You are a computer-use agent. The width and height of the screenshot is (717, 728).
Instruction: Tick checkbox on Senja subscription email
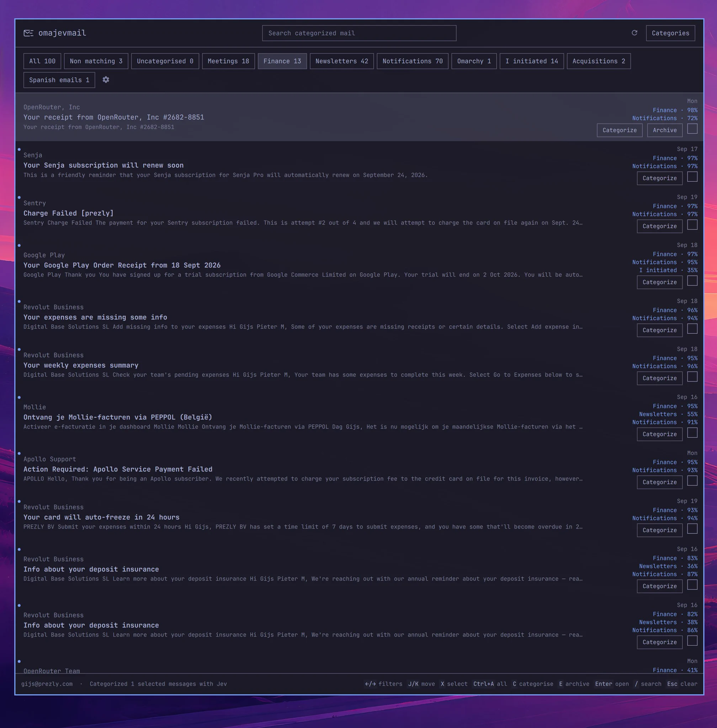point(692,177)
